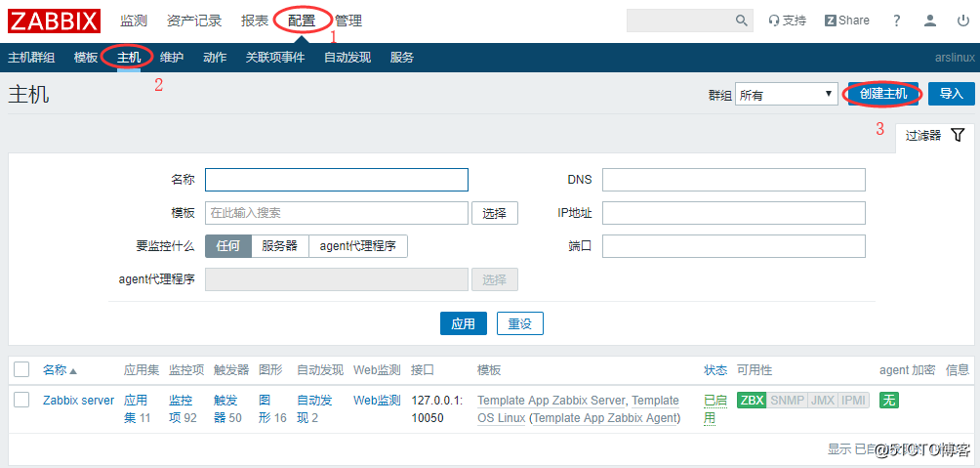Select 服务器 monitoring option

(x=279, y=246)
